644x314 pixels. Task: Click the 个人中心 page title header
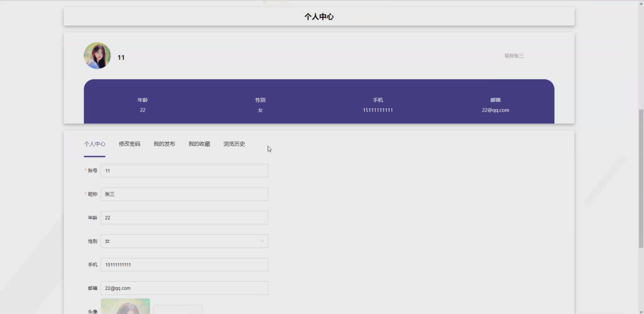(x=319, y=17)
